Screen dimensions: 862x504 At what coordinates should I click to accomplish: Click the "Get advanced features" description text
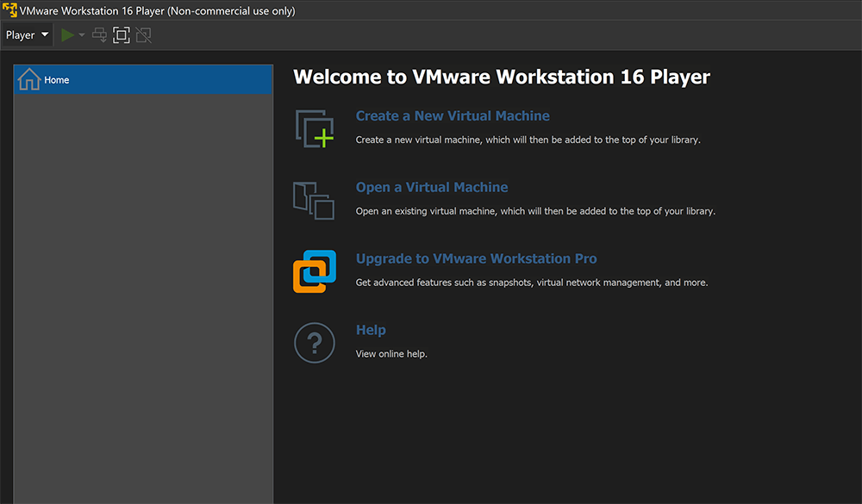coord(531,283)
